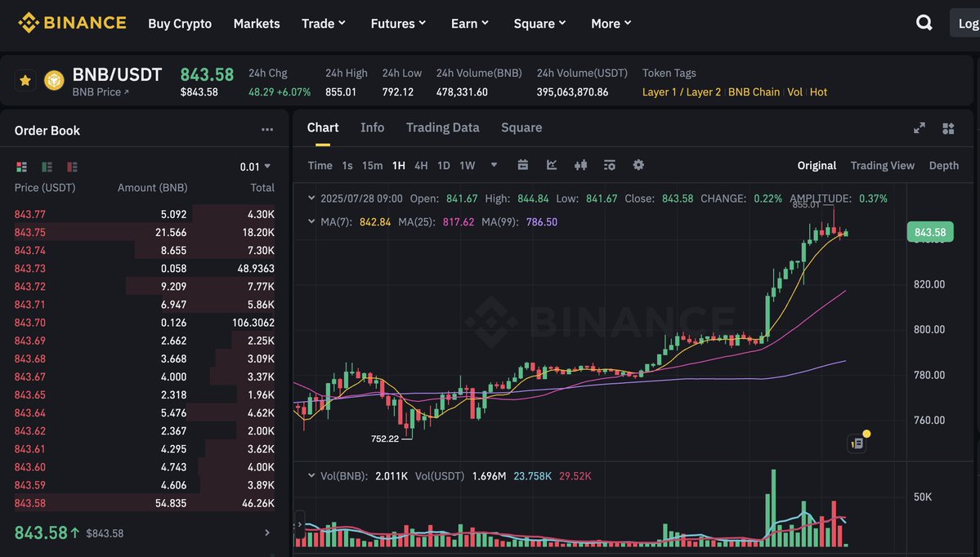Click the Binance logo
Viewport: 980px width, 557px height.
(72, 23)
